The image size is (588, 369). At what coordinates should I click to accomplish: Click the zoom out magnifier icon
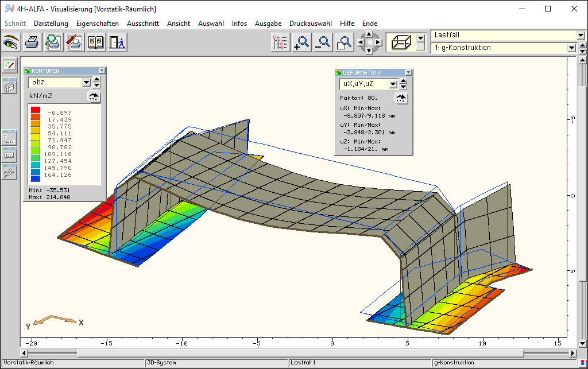point(323,42)
